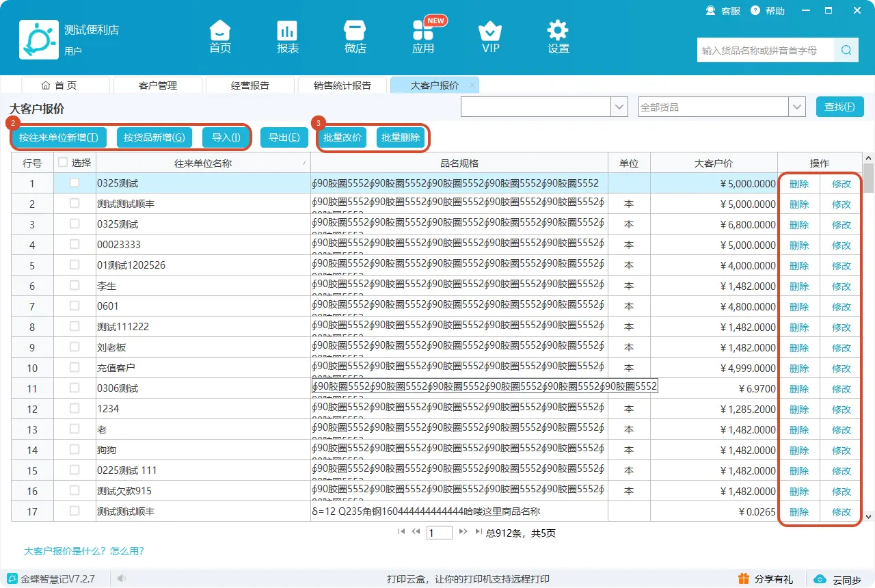Switch to the 销售统计报告 tab
875x588 pixels.
pyautogui.click(x=342, y=85)
